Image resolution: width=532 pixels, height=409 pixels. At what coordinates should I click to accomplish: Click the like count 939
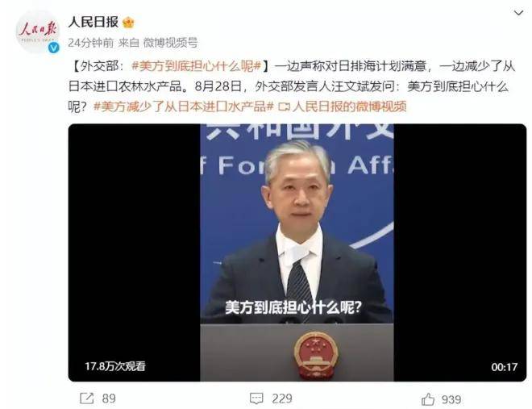451,399
